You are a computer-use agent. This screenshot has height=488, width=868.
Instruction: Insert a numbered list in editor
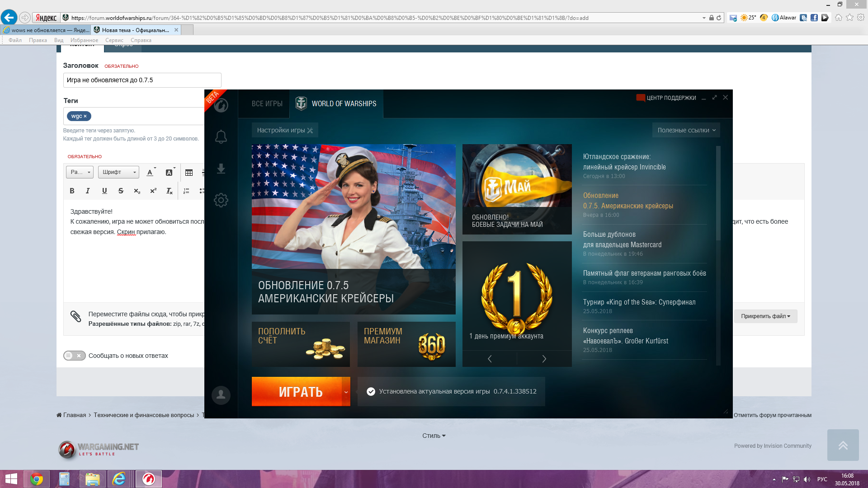point(186,191)
